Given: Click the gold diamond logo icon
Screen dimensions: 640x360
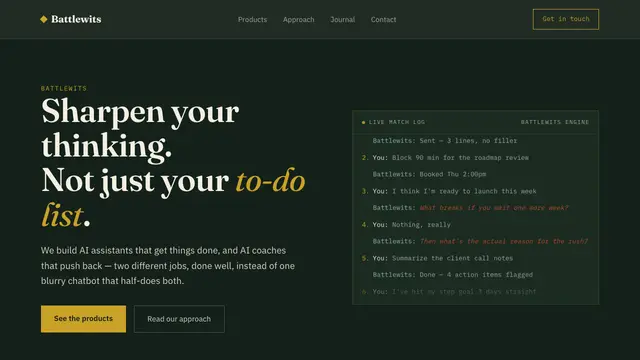Looking at the screenshot, I should click(x=44, y=19).
